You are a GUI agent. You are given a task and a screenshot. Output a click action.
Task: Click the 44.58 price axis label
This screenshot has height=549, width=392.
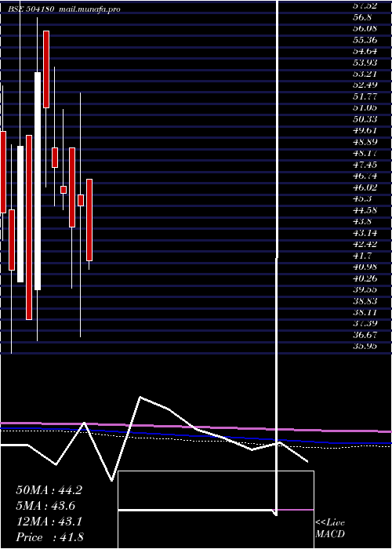(365, 210)
